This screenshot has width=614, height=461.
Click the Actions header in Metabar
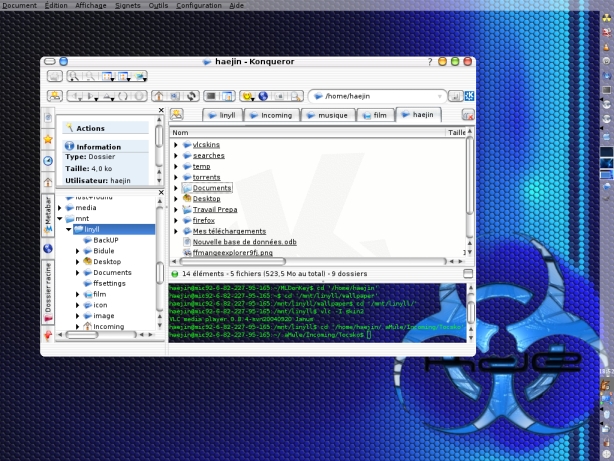click(105, 128)
